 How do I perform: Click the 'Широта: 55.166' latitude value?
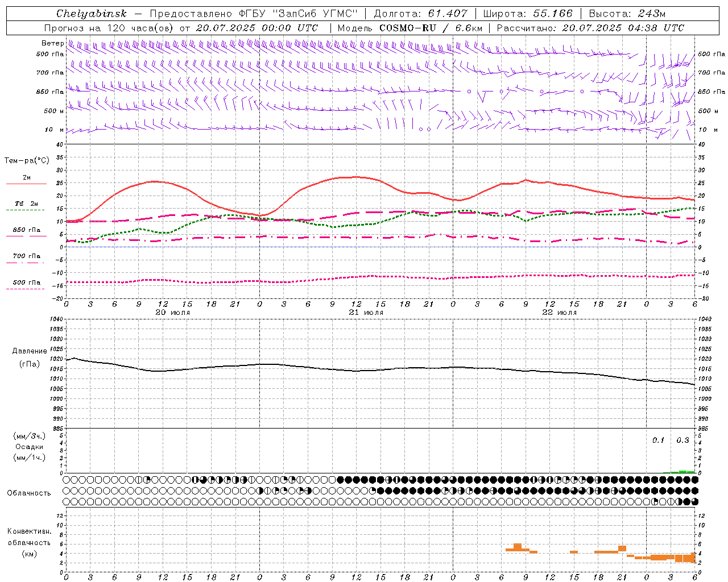[527, 14]
